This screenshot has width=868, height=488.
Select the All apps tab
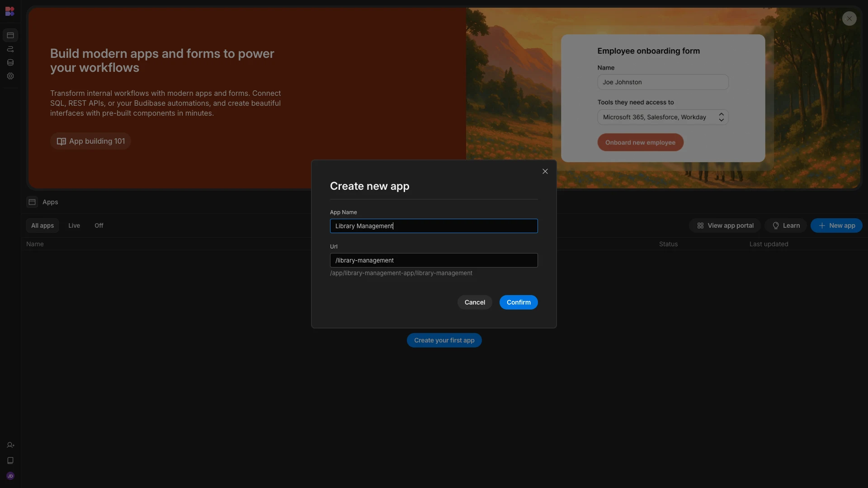click(42, 225)
